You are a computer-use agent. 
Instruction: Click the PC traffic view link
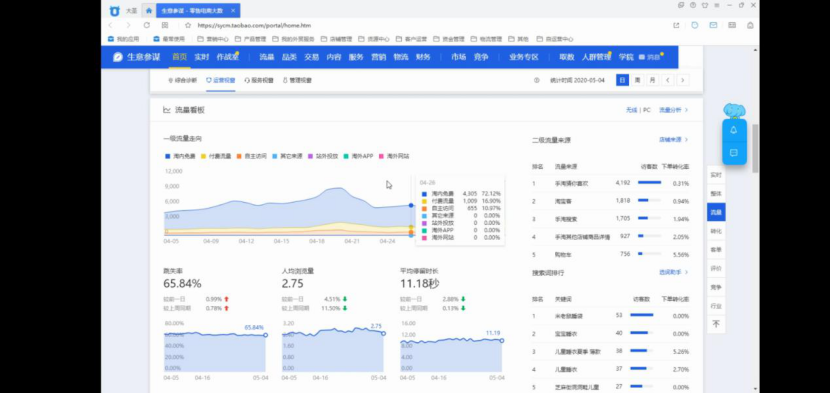(646, 110)
